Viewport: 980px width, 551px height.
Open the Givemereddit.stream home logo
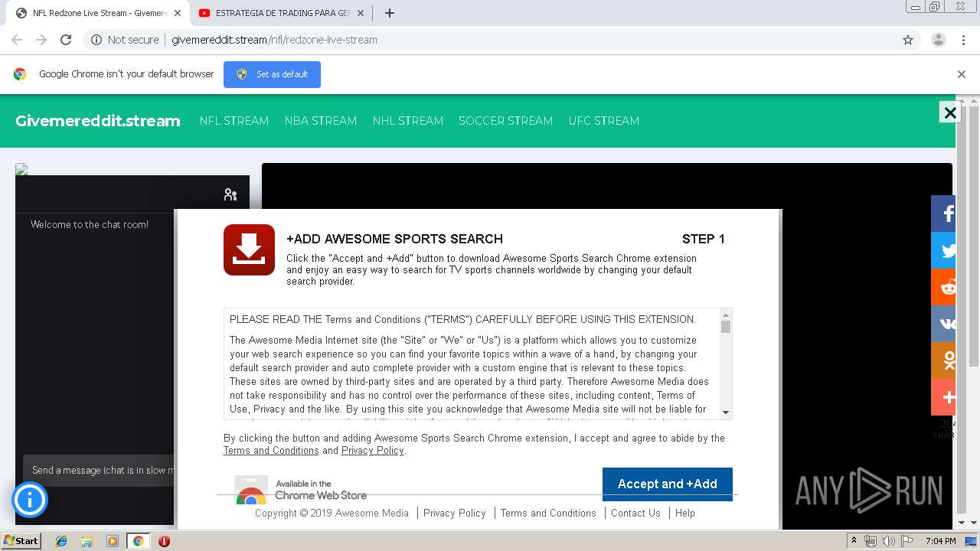click(x=98, y=121)
